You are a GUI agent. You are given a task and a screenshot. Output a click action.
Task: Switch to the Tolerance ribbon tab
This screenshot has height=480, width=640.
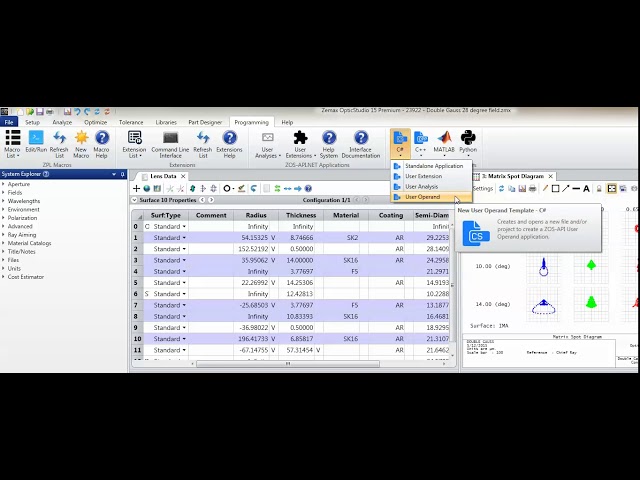pos(131,122)
